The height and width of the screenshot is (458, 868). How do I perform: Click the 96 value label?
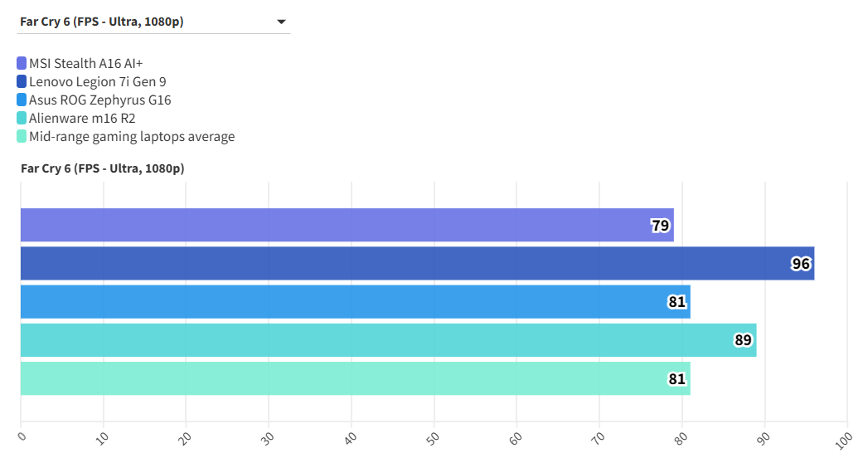801,264
